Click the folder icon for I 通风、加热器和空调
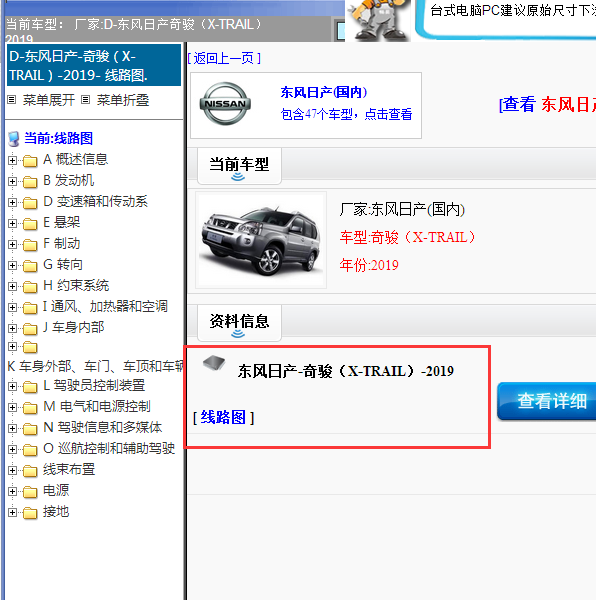The height and width of the screenshot is (600, 596). 30,308
